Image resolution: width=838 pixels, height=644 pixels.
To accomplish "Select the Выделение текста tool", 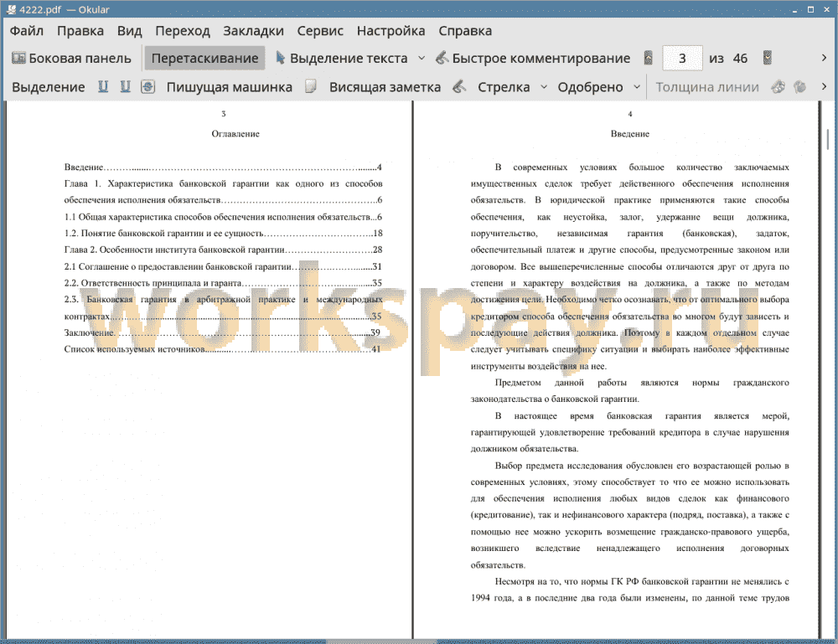I will [x=342, y=59].
